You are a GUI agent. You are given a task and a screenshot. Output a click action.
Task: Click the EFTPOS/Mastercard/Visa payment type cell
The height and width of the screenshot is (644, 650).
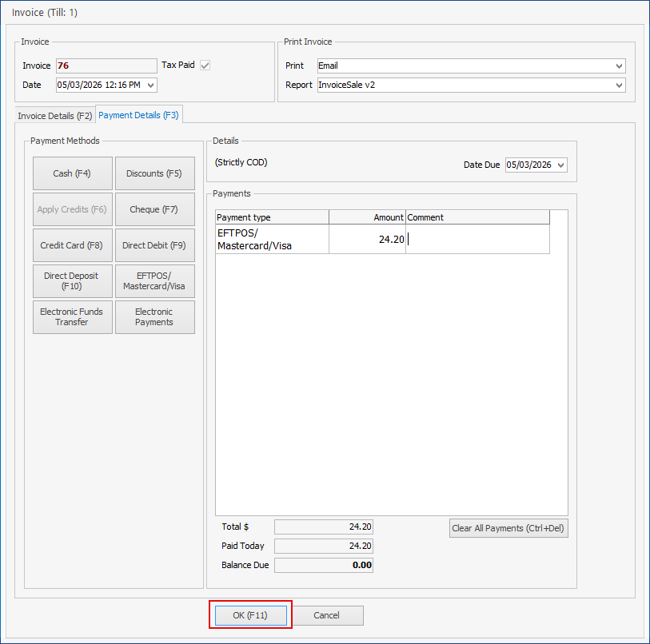[273, 239]
